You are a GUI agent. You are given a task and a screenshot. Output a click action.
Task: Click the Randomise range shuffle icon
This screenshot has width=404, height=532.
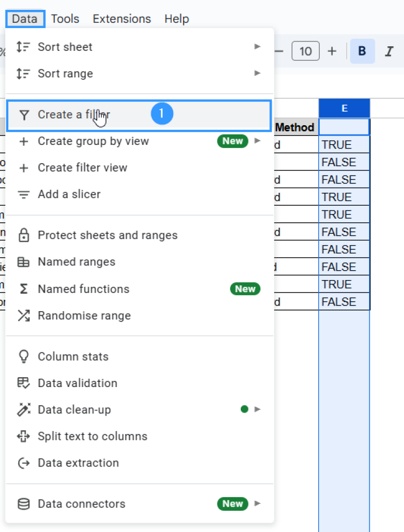(x=23, y=315)
